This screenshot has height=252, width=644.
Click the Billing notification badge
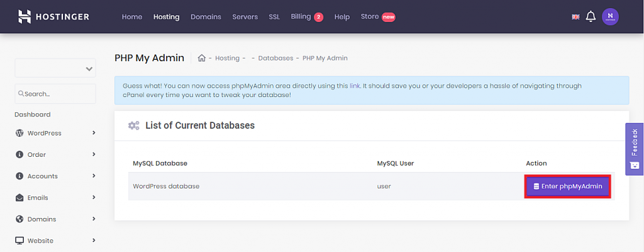(x=319, y=17)
